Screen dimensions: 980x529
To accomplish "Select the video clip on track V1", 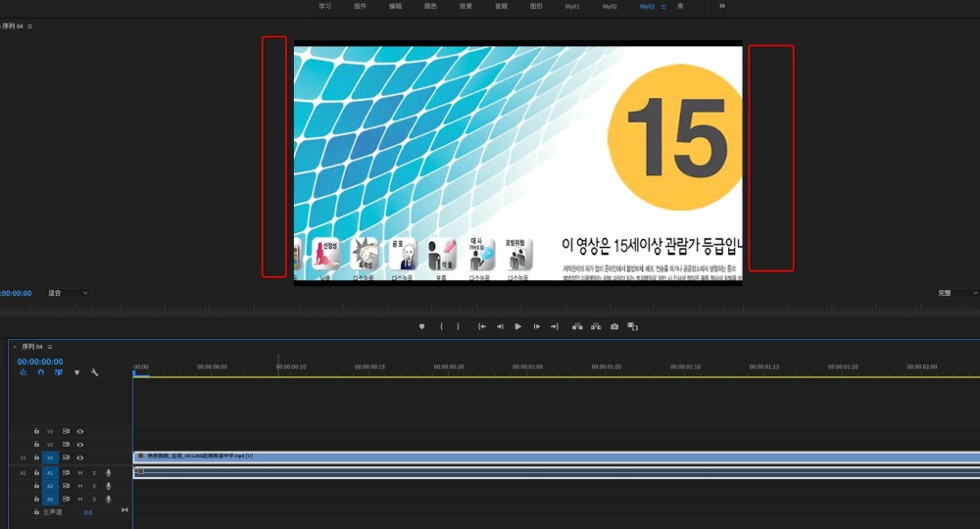I will tap(557, 457).
